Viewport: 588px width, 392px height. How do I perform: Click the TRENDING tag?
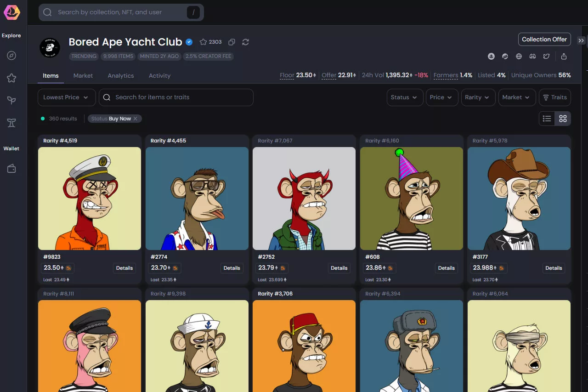click(84, 57)
